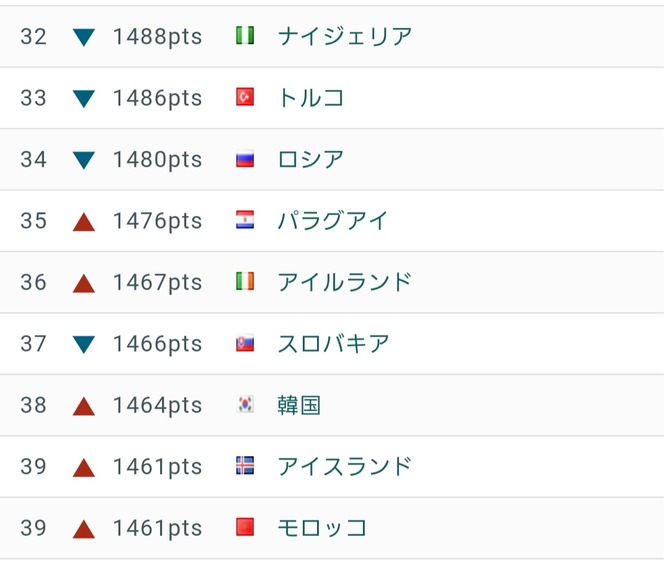Click the Paraguay flag icon
The width and height of the screenshot is (670, 562).
245,220
